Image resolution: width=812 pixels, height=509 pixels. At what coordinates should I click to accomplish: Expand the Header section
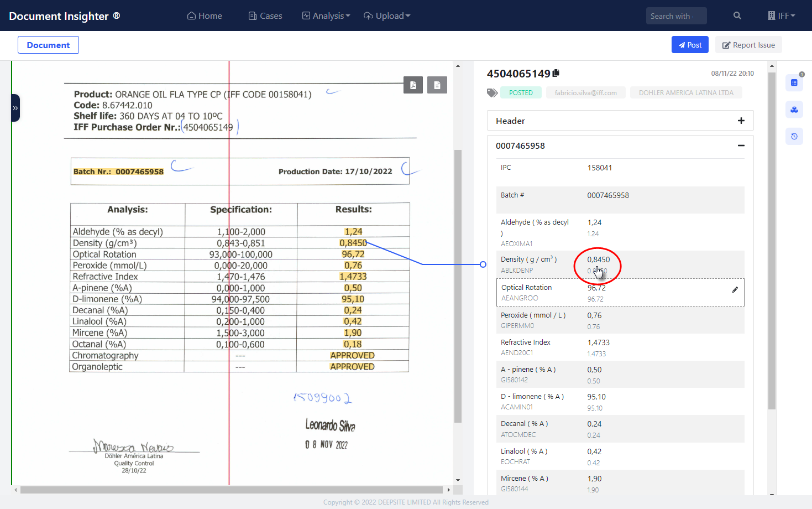[x=741, y=121]
